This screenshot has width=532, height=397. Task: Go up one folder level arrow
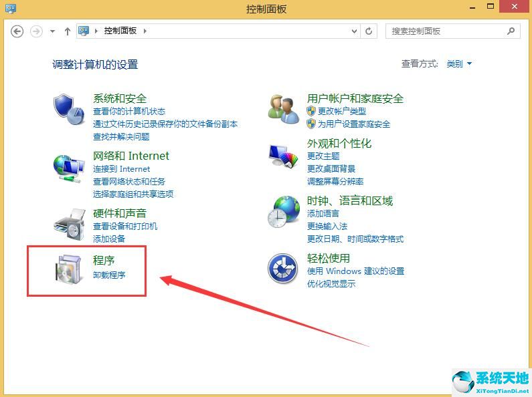[x=67, y=31]
